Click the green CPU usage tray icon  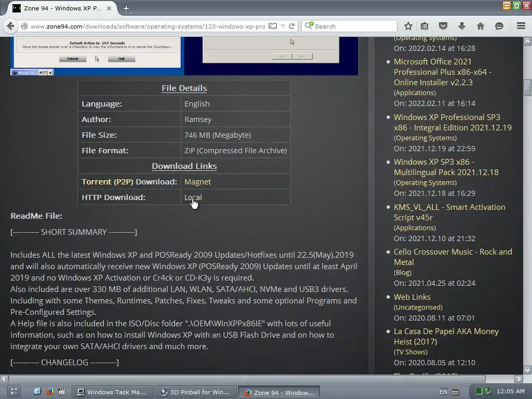tap(478, 391)
